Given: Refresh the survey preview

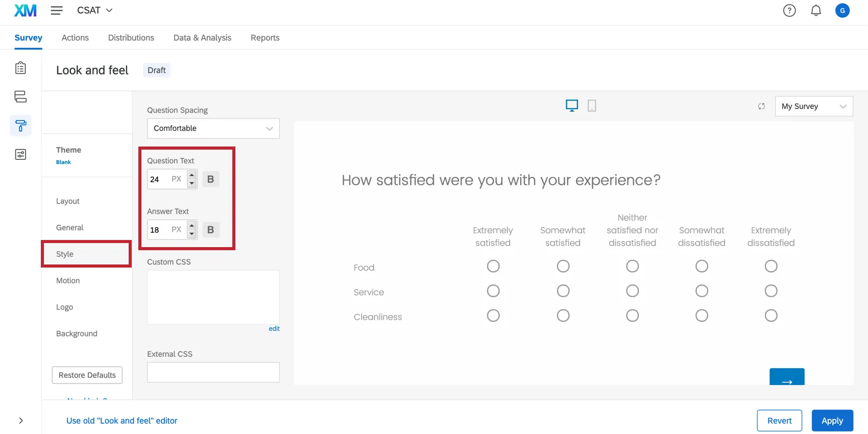Looking at the screenshot, I should tap(761, 106).
